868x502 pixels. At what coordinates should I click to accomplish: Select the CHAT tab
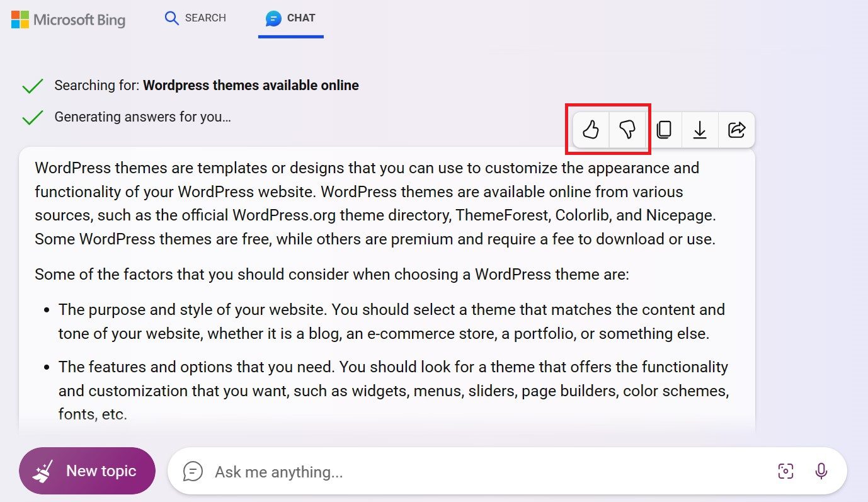point(291,19)
